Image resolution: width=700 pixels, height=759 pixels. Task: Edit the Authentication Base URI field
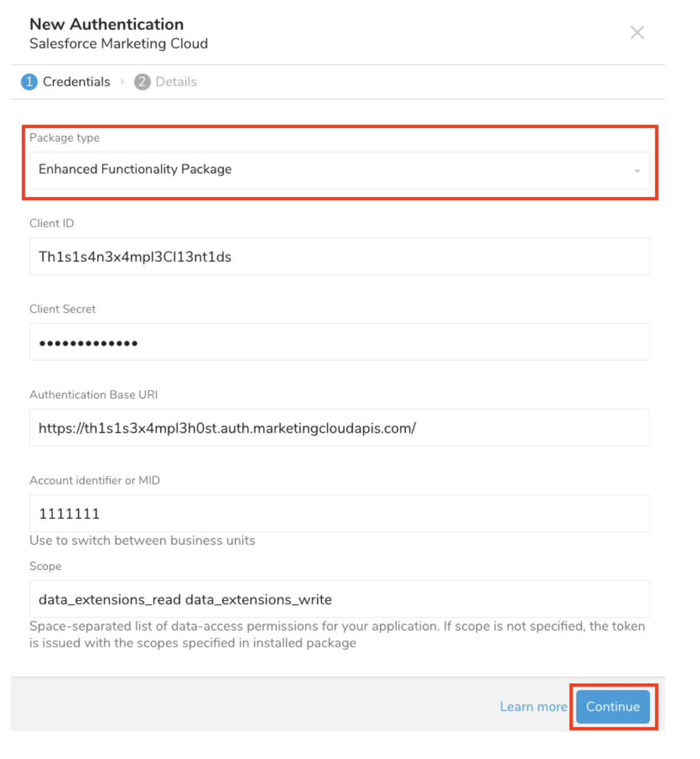tap(339, 428)
